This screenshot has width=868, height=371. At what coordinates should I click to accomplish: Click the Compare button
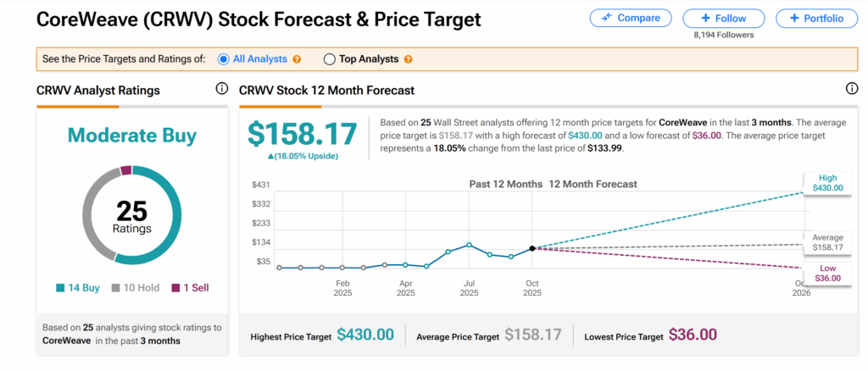point(631,18)
